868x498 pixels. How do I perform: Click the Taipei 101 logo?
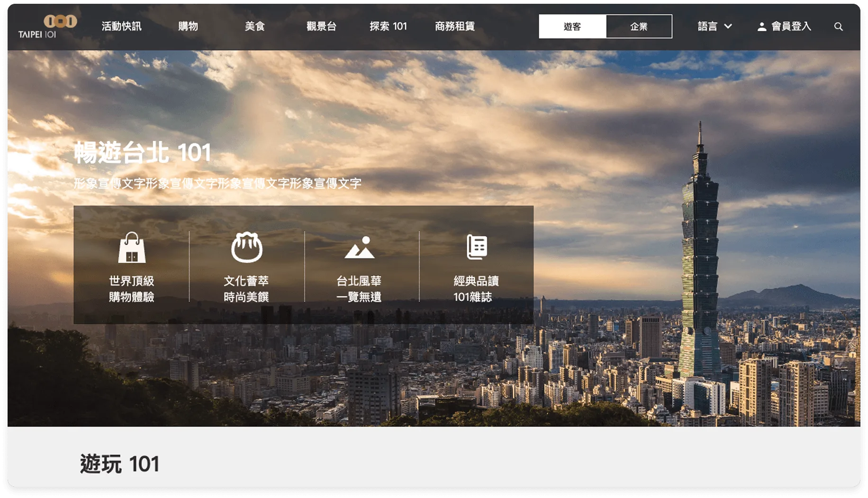point(47,27)
